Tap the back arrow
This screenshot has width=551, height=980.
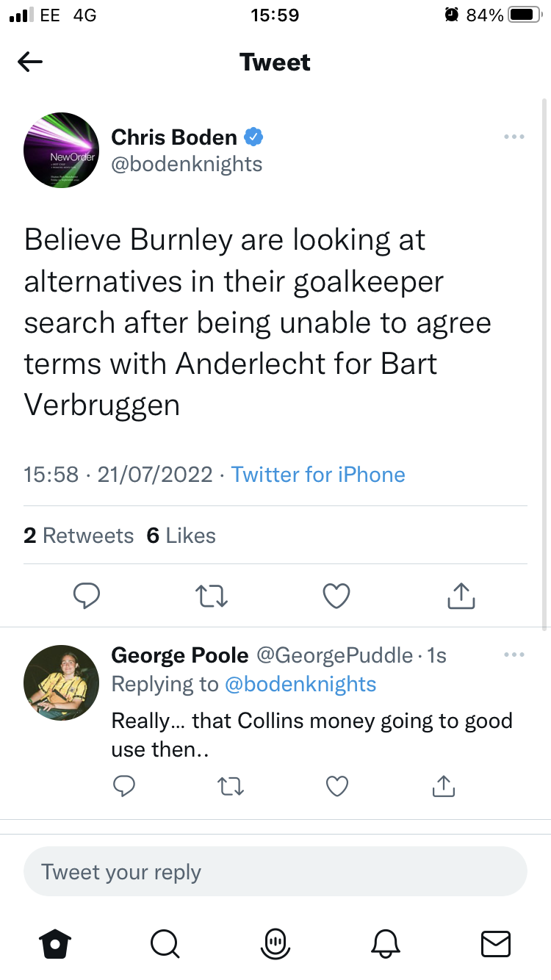pyautogui.click(x=30, y=62)
